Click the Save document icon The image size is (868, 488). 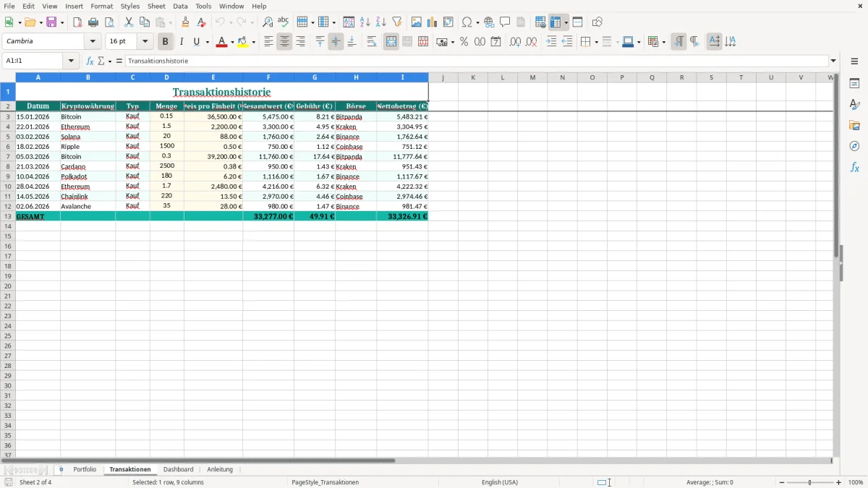pyautogui.click(x=51, y=22)
